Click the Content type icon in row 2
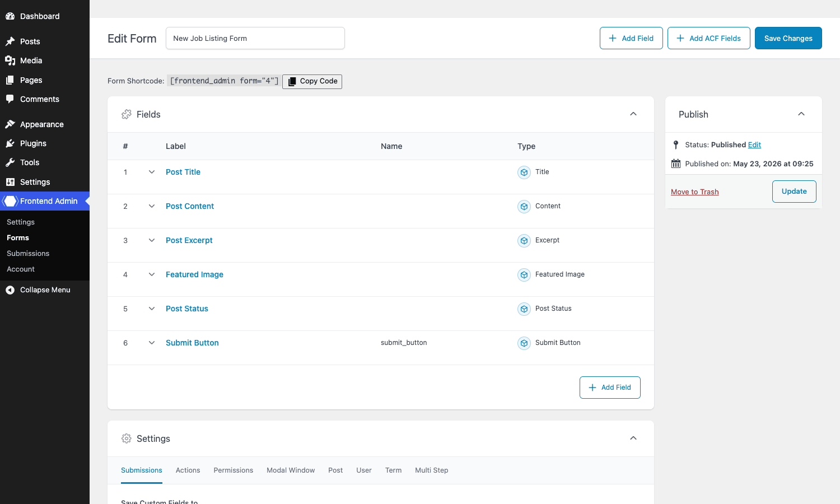 tap(524, 207)
